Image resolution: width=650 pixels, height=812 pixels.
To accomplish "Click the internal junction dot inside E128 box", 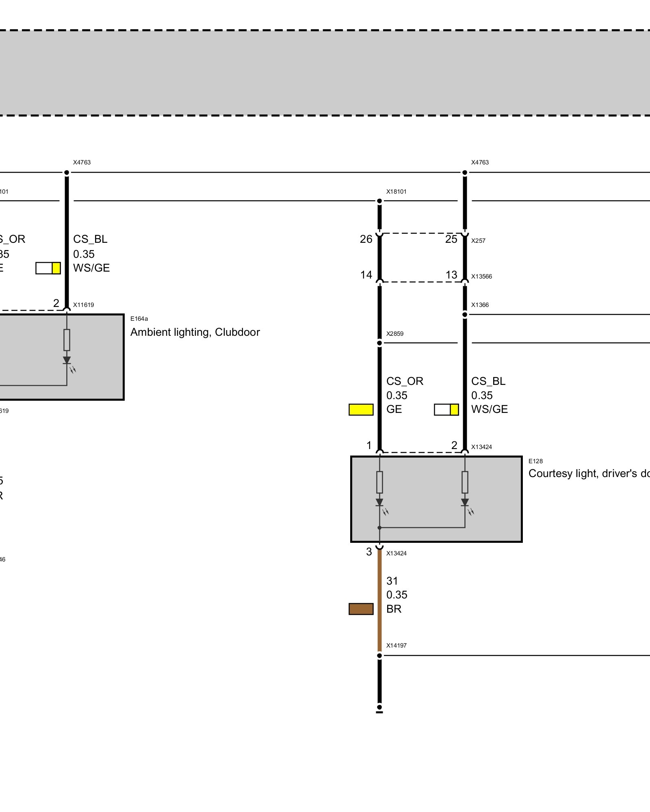I will click(379, 528).
